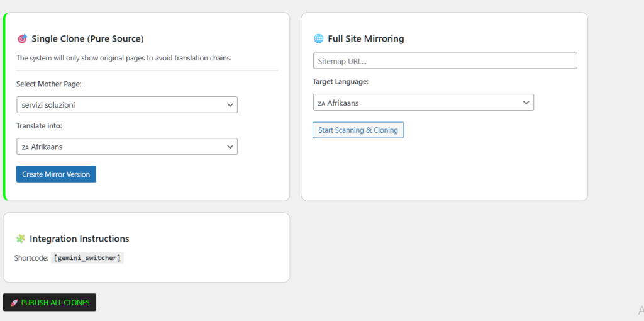Click the [gemini_switcher] shortcode text
Screen dimensions: 644x321
tap(87, 258)
